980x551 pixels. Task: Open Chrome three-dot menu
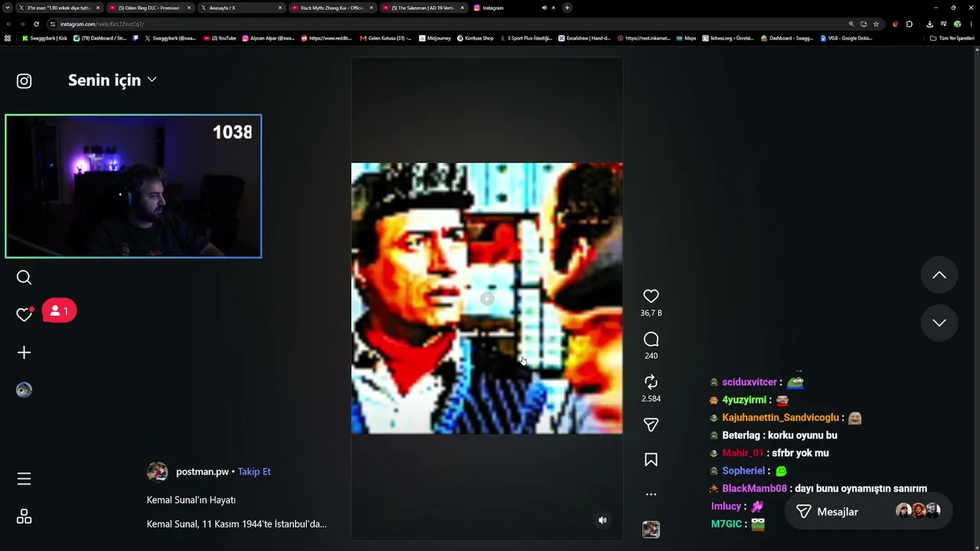tap(971, 24)
